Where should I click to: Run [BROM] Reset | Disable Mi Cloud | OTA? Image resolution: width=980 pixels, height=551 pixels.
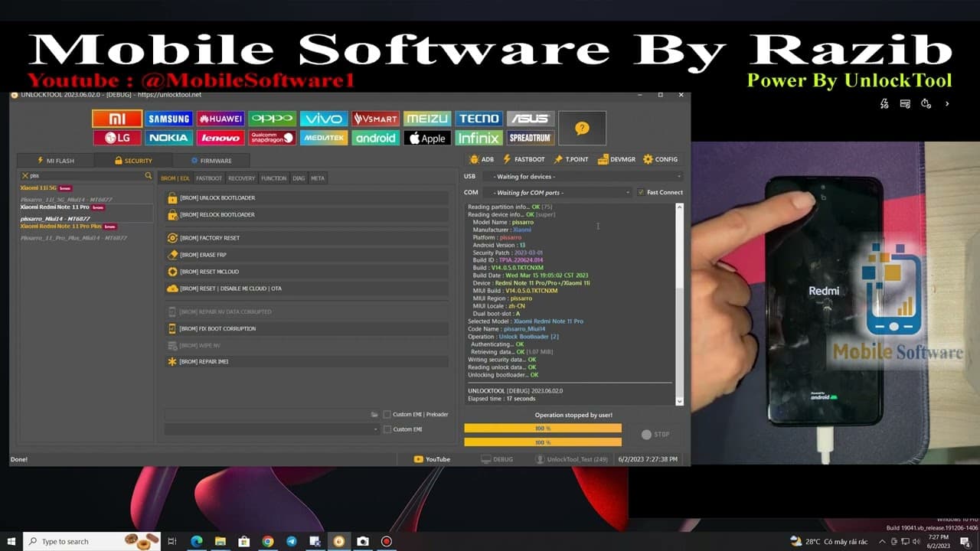306,289
